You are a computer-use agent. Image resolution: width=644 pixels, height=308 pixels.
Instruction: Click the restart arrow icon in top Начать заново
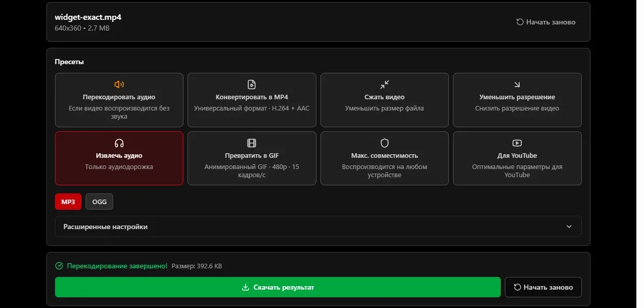tap(520, 22)
